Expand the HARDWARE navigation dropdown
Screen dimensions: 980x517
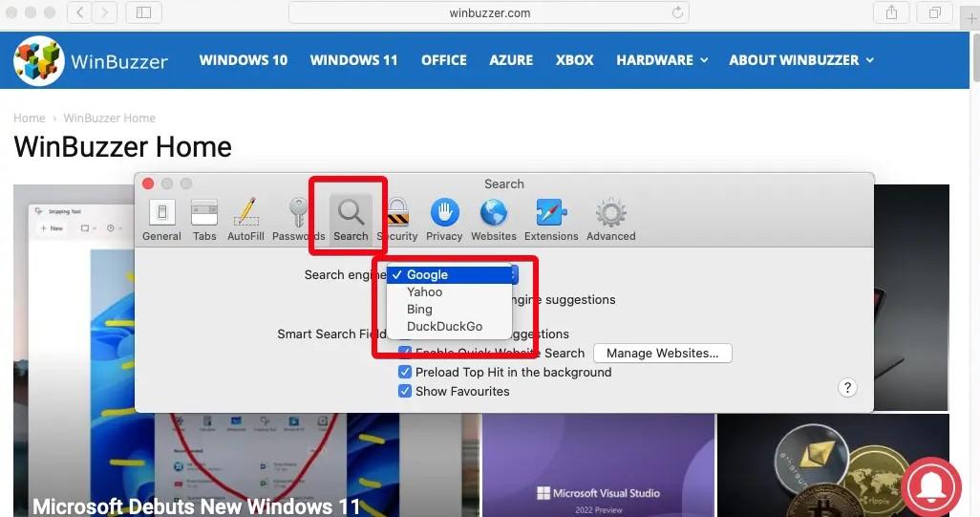point(662,60)
